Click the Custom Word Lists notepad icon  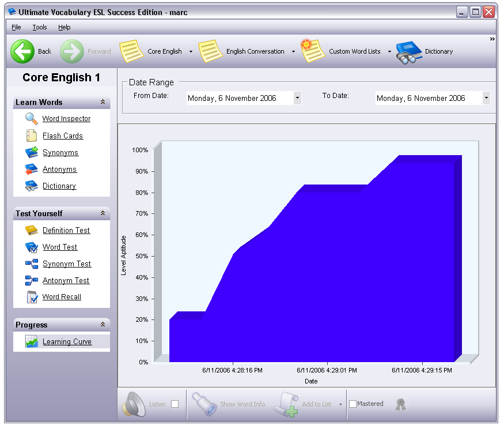(x=313, y=50)
